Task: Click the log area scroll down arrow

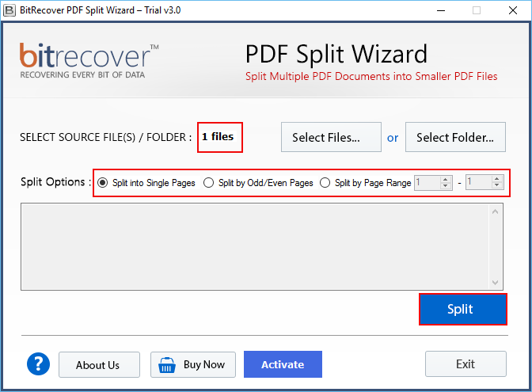Action: tap(495, 283)
